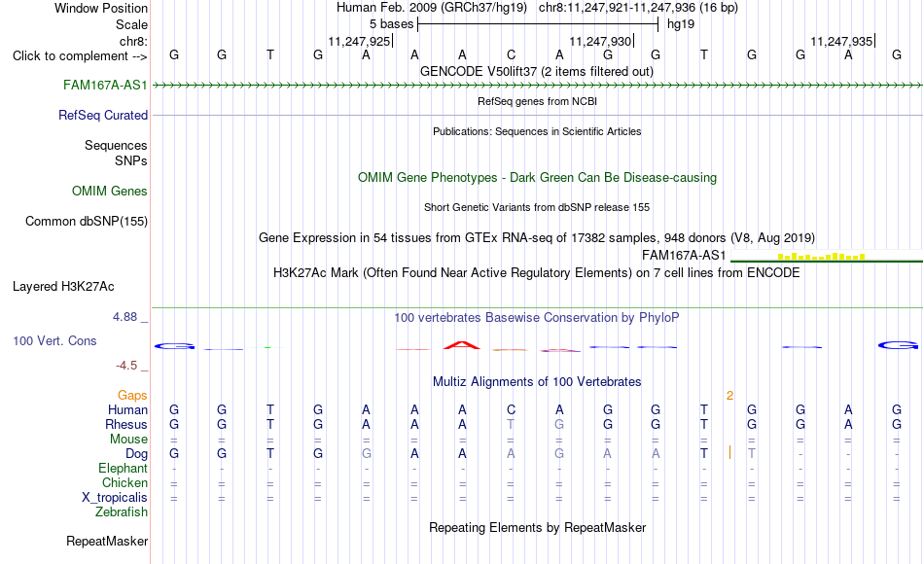This screenshot has height=564, width=924.
Task: Click the OMIM Genes track label
Action: tap(109, 191)
